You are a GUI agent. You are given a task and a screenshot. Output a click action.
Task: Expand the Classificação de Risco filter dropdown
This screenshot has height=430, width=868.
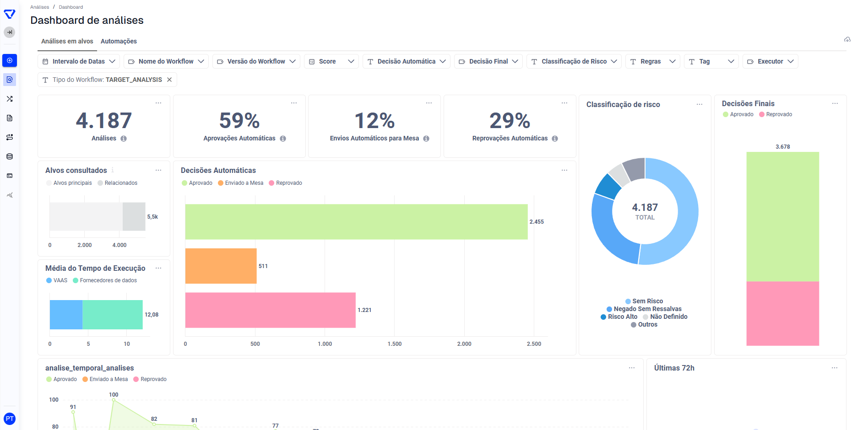pyautogui.click(x=574, y=61)
